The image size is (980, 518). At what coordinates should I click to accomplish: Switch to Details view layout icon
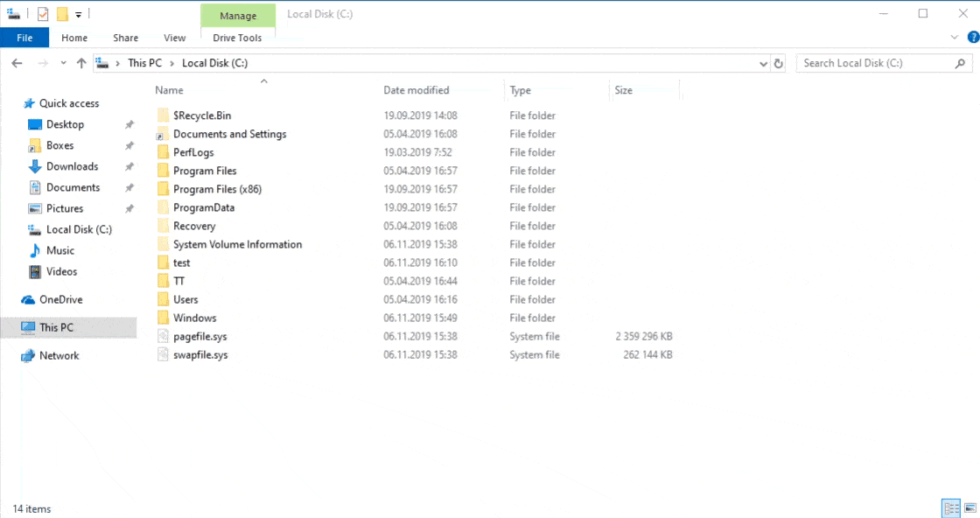951,508
